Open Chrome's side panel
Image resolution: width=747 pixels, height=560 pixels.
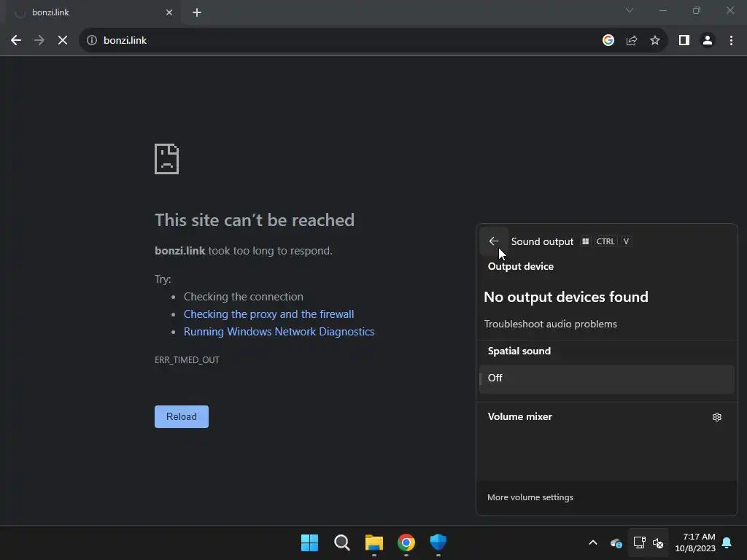684,41
